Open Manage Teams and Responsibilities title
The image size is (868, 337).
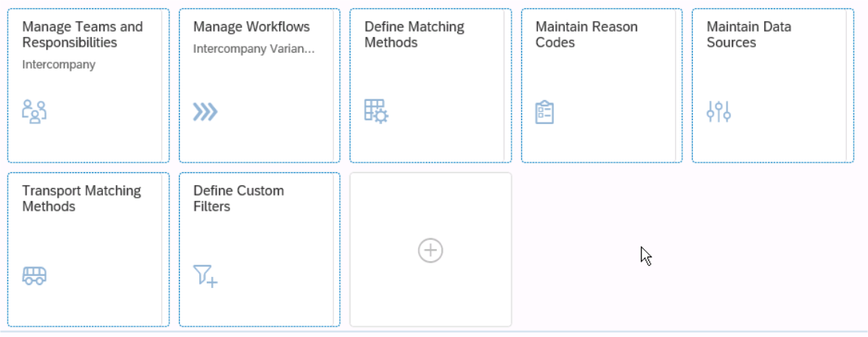(x=82, y=35)
